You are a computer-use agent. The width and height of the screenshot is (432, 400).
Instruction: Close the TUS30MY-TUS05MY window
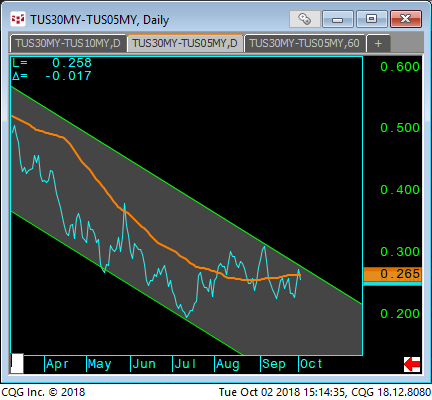click(406, 19)
